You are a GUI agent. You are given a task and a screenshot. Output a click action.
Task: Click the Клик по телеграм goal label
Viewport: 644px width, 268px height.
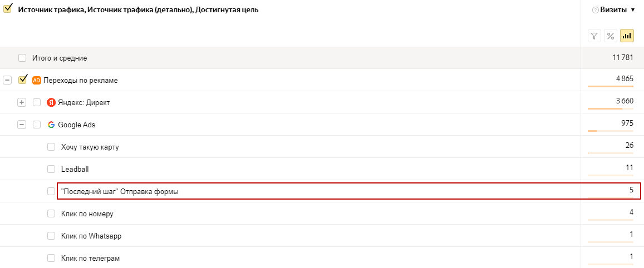tap(90, 258)
